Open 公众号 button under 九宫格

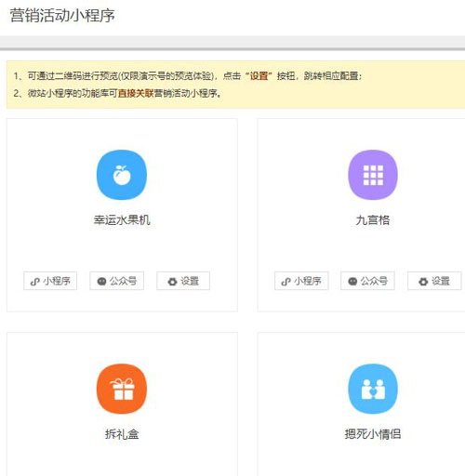coord(367,281)
